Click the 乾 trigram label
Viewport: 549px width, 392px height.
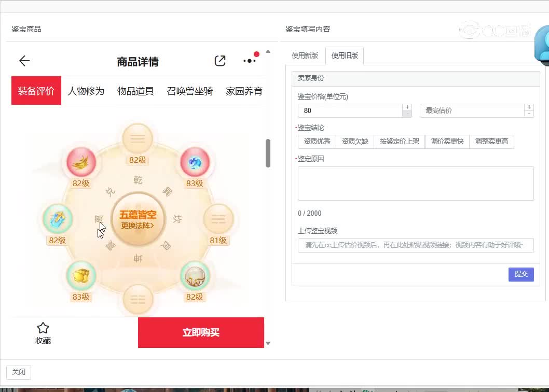pos(138,180)
